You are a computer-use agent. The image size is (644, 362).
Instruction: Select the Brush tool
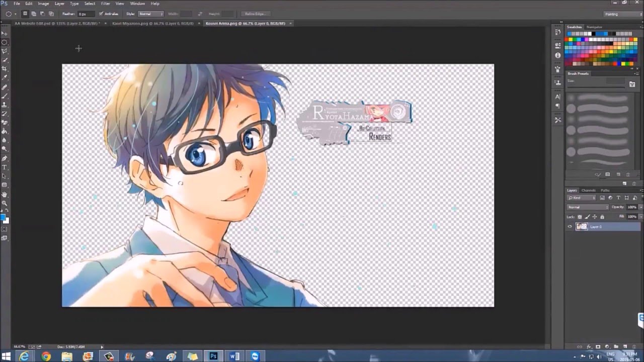click(x=5, y=96)
